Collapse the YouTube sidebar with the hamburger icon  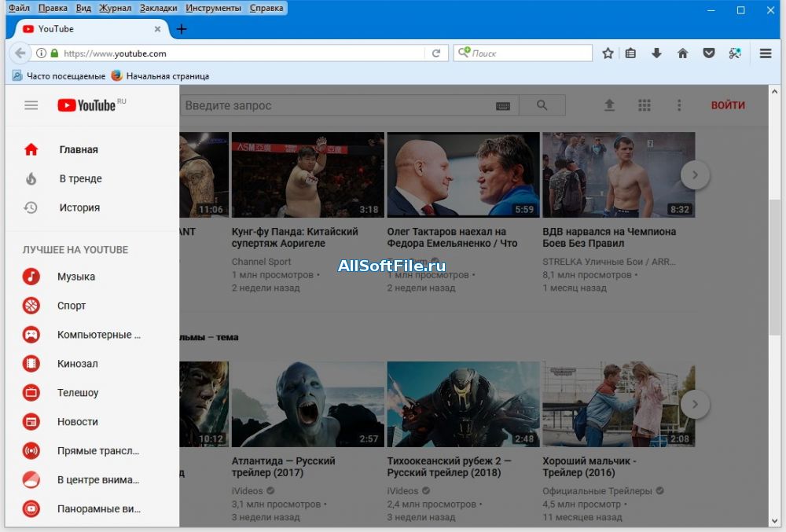point(31,105)
